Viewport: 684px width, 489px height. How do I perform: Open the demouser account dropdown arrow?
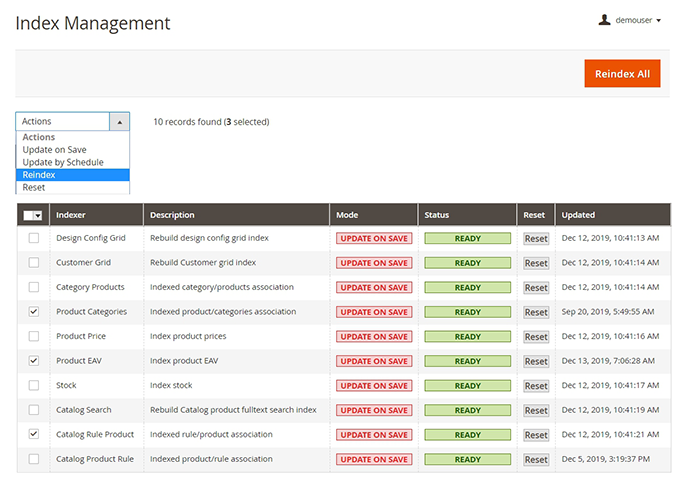point(659,20)
